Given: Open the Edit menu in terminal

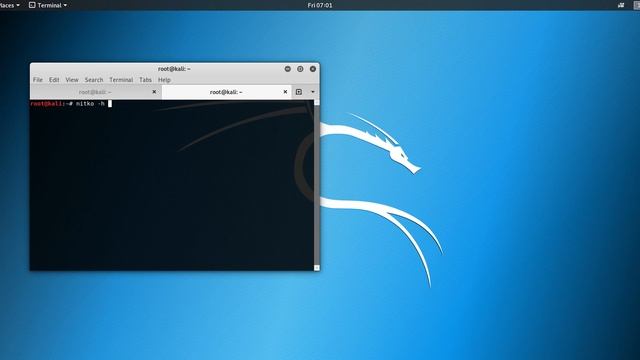Looking at the screenshot, I should (54, 80).
